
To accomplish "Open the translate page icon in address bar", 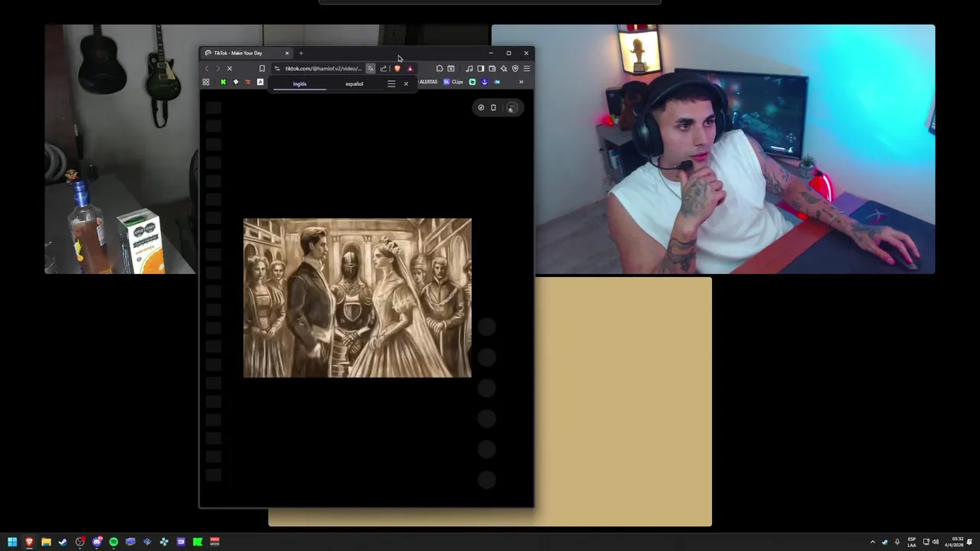I will (x=371, y=68).
